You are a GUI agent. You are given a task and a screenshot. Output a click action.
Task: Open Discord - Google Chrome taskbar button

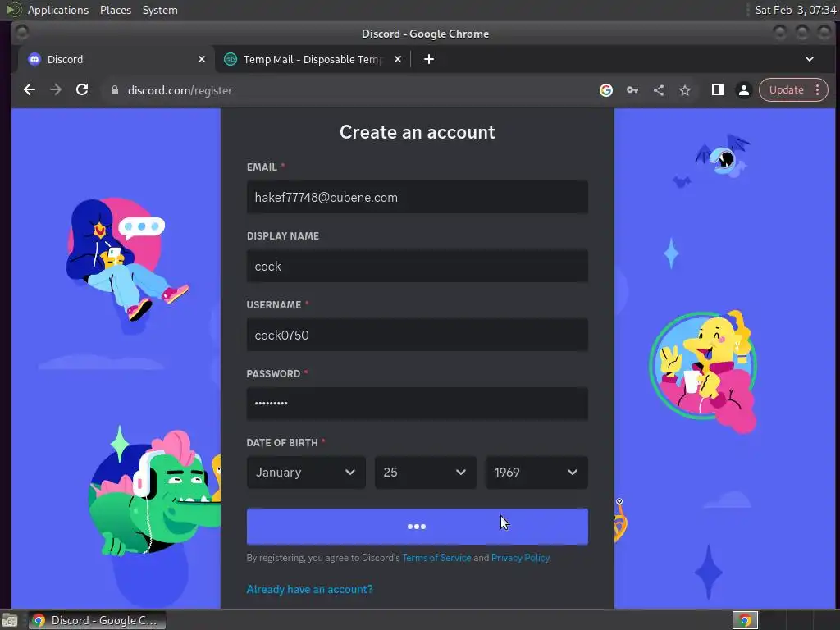point(97,620)
